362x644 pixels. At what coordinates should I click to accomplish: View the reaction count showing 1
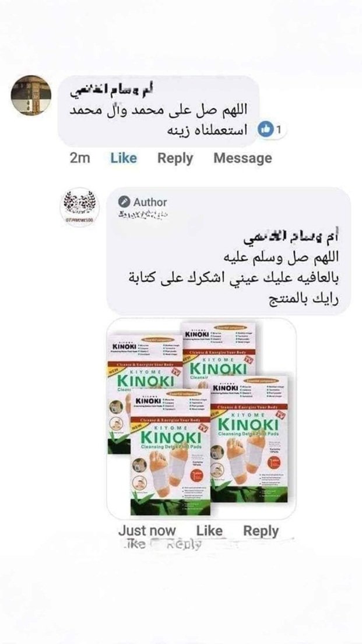278,131
